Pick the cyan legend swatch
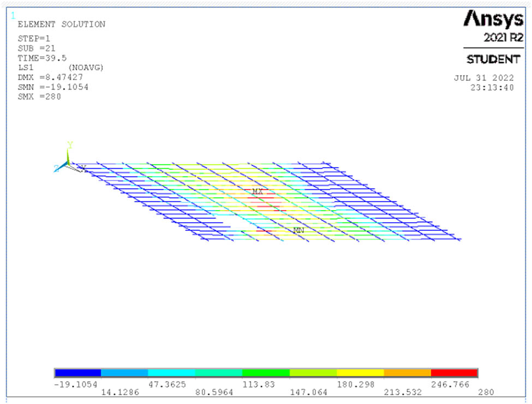 click(x=172, y=373)
